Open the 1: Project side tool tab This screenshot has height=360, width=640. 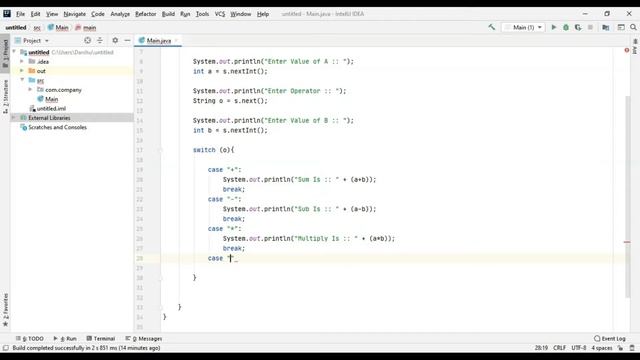(5, 53)
